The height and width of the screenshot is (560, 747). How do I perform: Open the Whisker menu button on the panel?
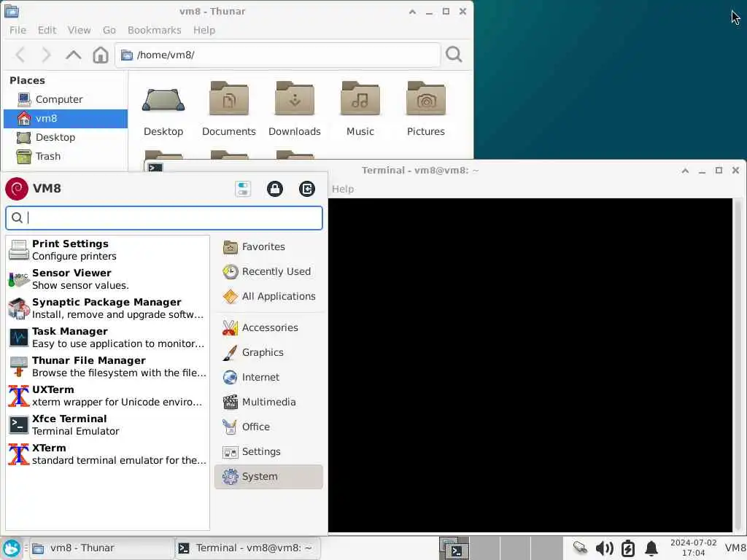pos(12,548)
